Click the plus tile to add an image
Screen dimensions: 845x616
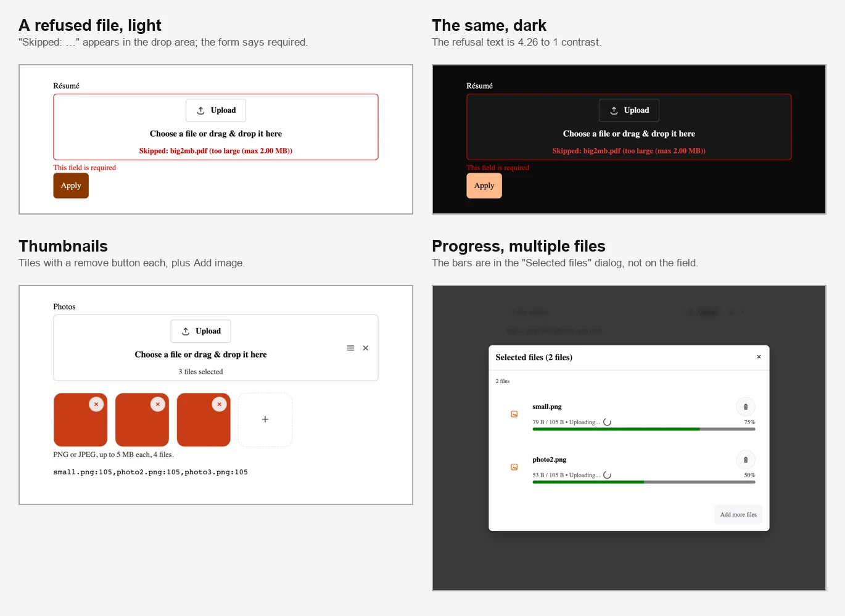click(265, 420)
